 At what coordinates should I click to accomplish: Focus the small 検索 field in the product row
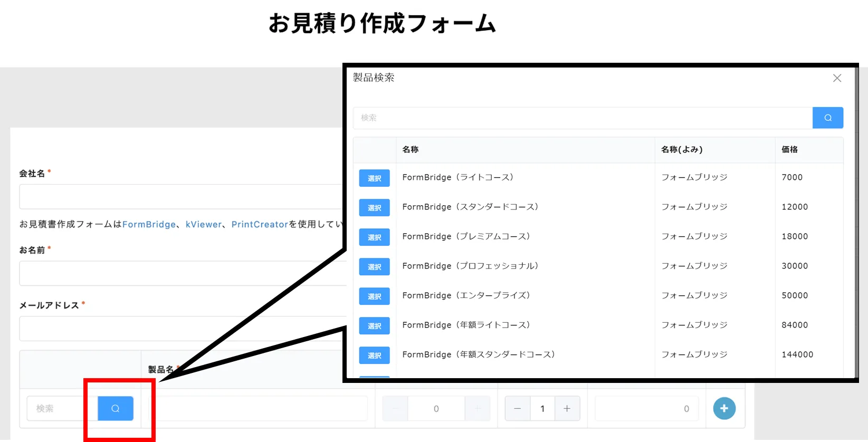[62, 408]
